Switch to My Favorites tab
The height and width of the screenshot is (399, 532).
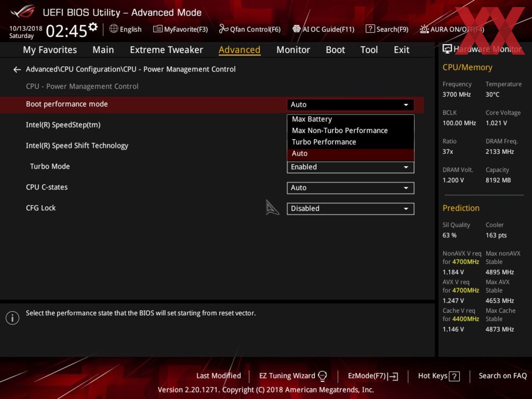(50, 50)
